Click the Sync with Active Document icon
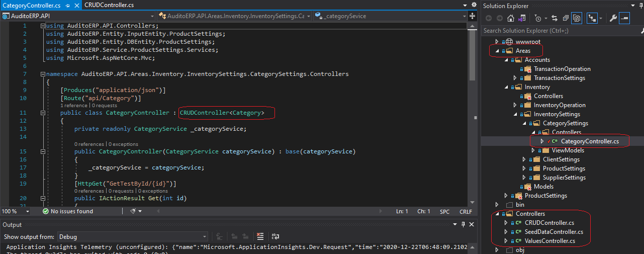Image resolution: width=644 pixels, height=254 pixels. [555, 19]
